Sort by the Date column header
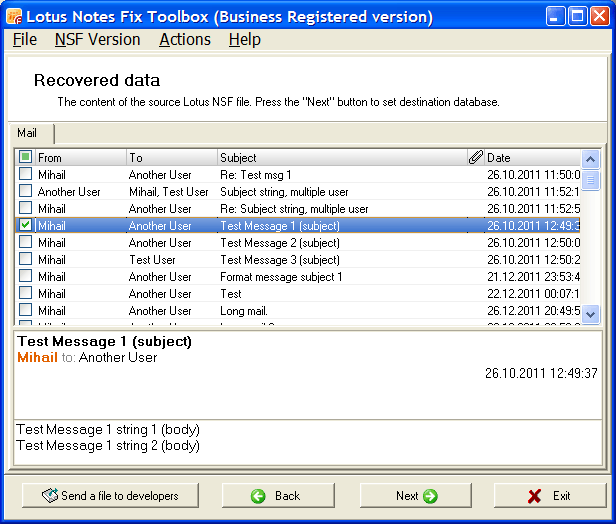The width and height of the screenshot is (616, 524). [x=532, y=158]
